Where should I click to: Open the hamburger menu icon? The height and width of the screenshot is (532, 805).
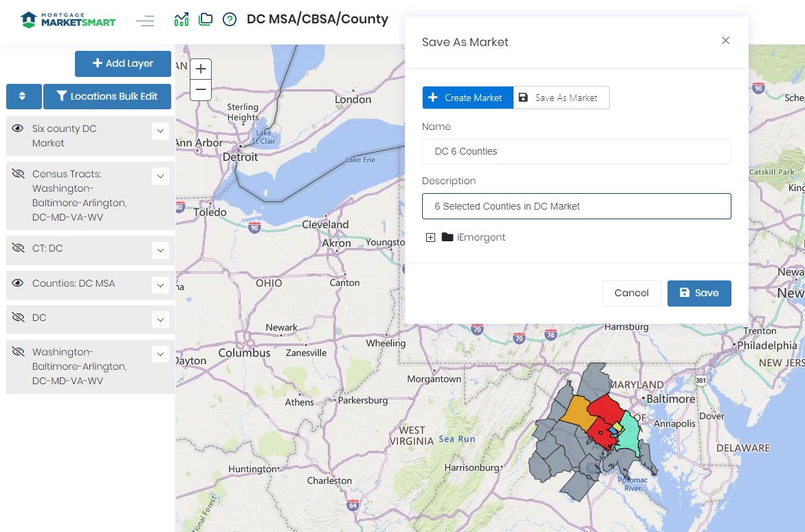[145, 21]
